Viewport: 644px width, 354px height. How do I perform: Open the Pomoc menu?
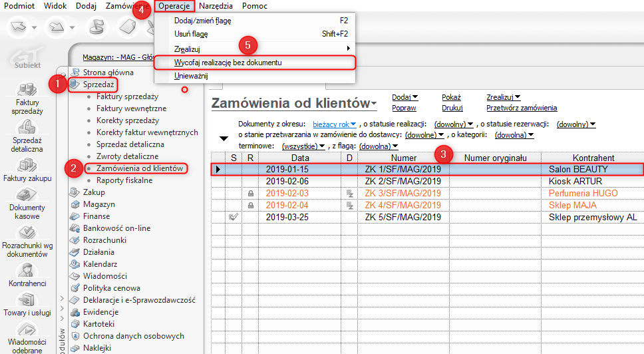coord(255,6)
